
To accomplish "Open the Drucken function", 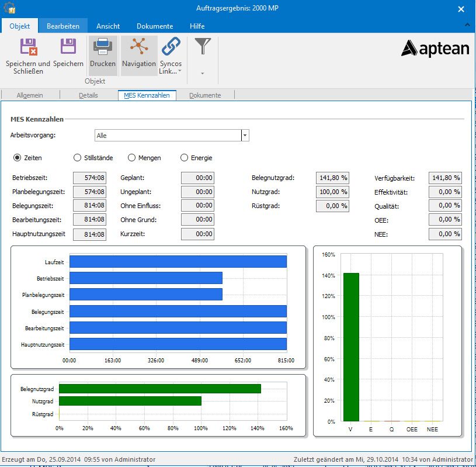I will tap(103, 53).
